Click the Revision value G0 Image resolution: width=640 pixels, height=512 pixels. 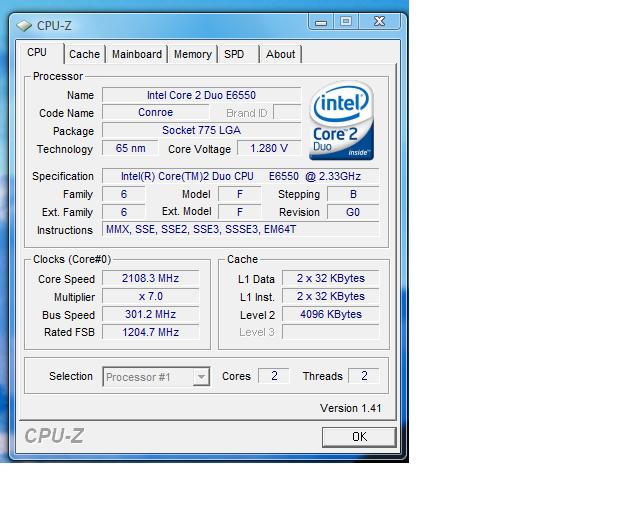[x=353, y=212]
